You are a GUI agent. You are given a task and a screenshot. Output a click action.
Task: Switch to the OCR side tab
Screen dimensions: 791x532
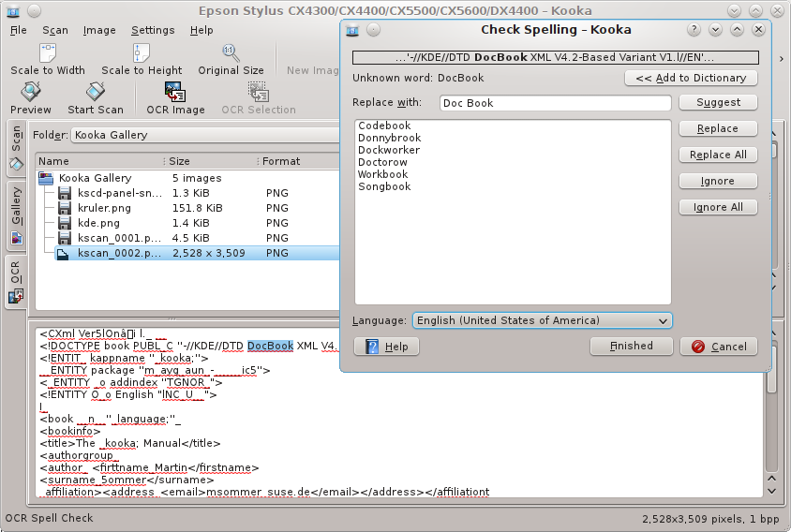16,282
